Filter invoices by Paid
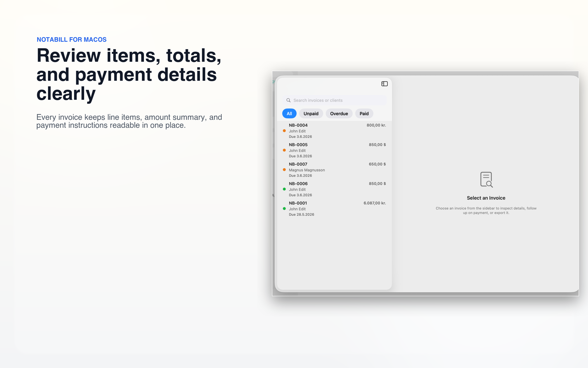 [x=364, y=113]
